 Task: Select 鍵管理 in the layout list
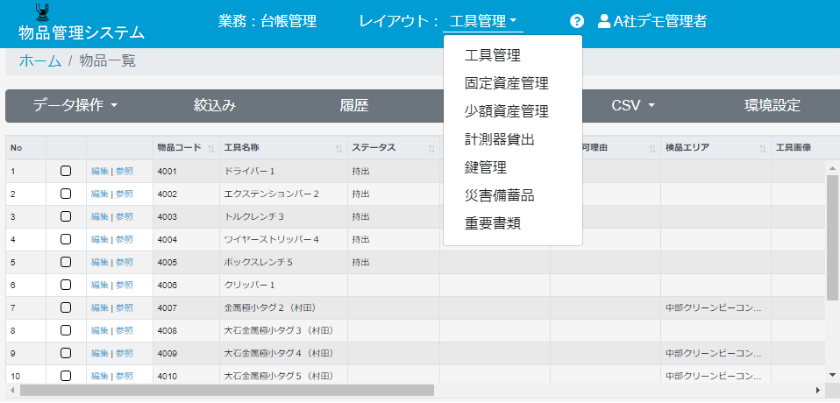tap(485, 167)
